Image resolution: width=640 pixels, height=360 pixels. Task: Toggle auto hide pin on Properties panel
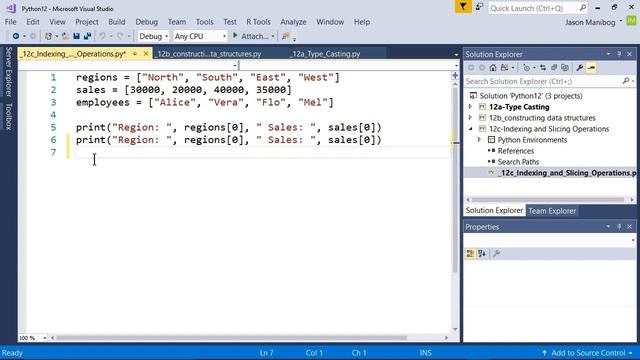[x=619, y=227]
